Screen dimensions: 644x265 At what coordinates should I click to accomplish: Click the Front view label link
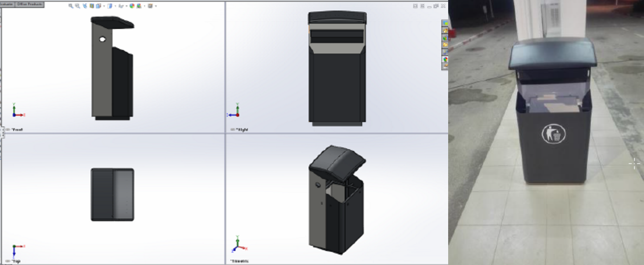[17, 130]
